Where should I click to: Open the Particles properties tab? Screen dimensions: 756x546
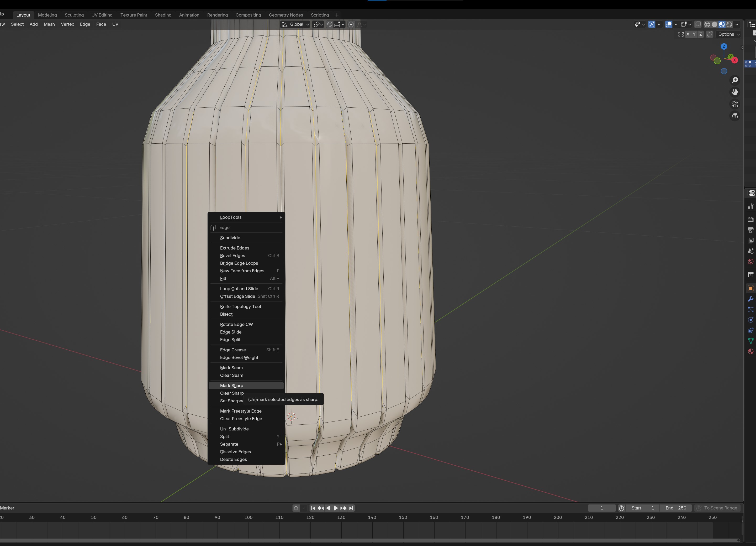(x=750, y=310)
